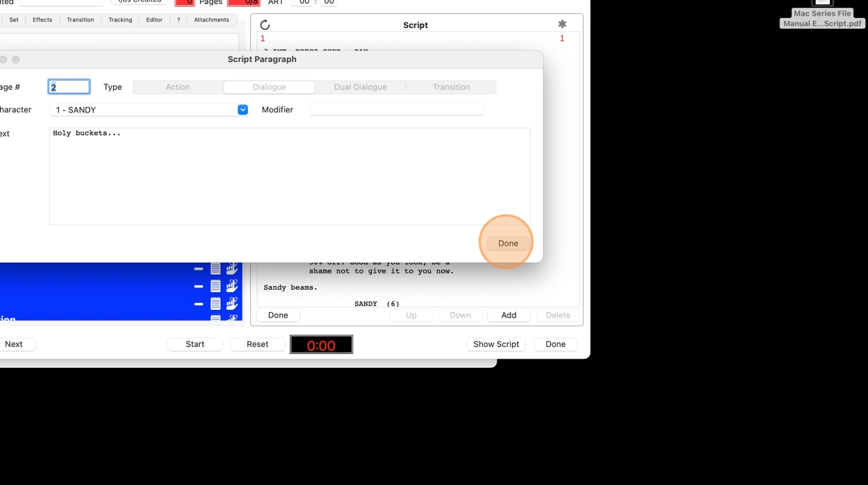Click the Script Paragraph dialog title
Image resolution: width=868 pixels, height=485 pixels.
click(x=262, y=59)
